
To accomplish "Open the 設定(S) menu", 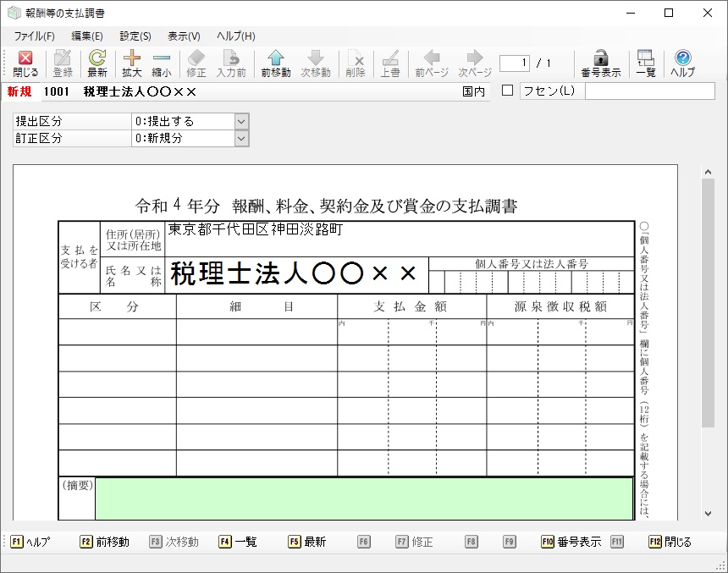I will [x=135, y=36].
